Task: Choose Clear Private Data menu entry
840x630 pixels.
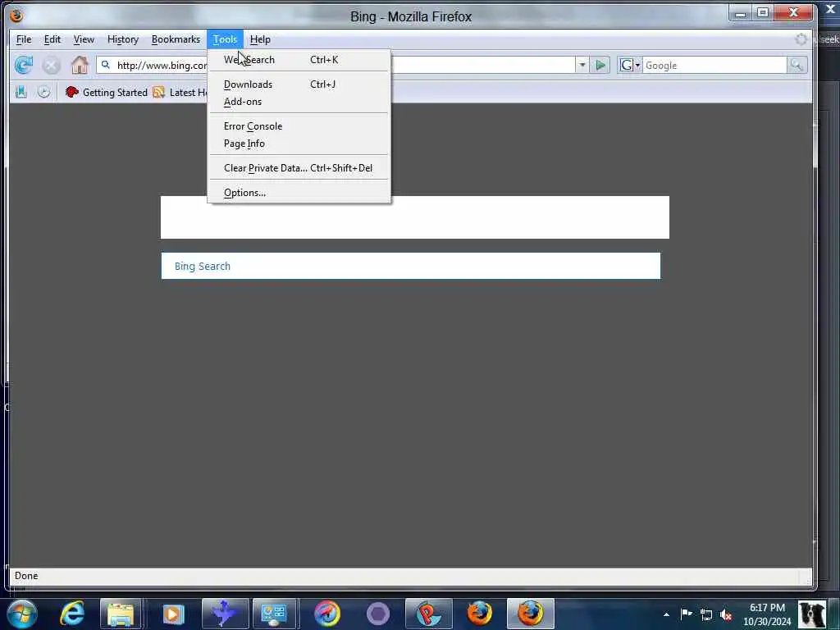Action: tap(299, 168)
